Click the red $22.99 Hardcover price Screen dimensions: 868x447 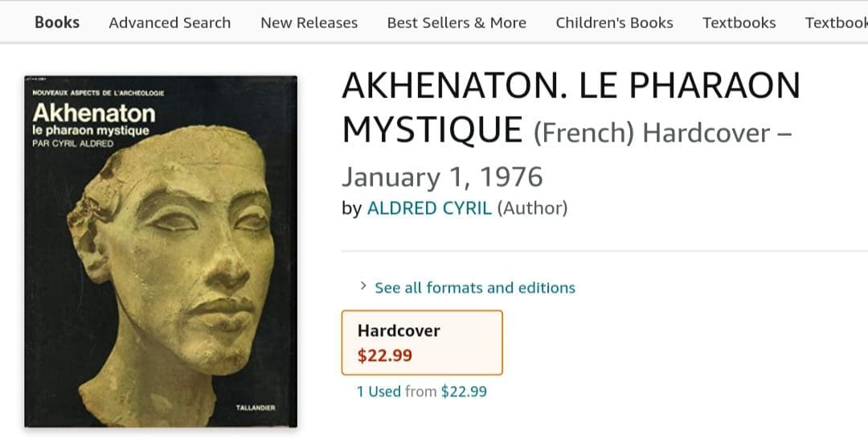coord(385,355)
